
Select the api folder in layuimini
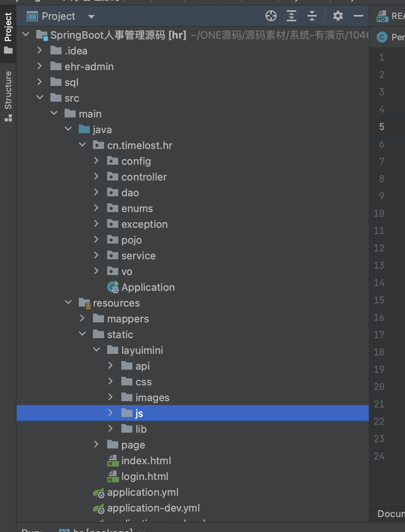pos(143,366)
